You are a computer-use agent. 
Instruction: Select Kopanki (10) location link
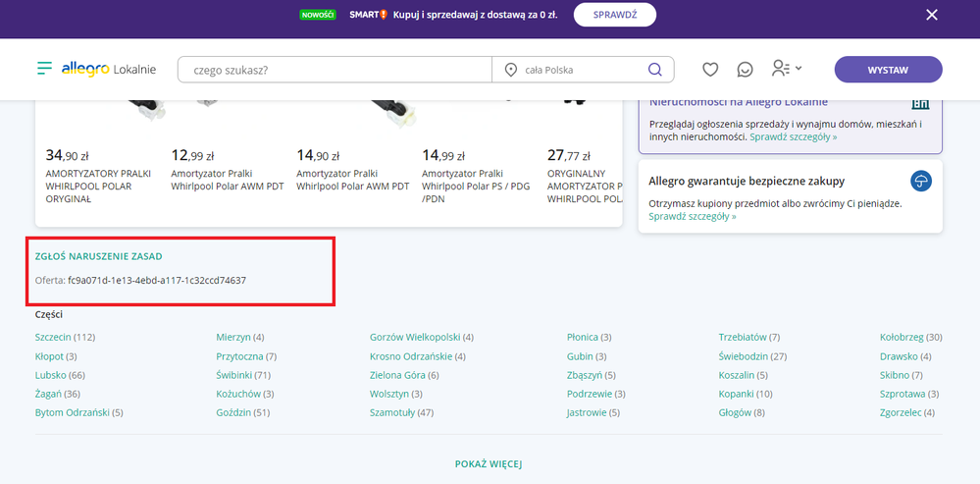coord(745,394)
